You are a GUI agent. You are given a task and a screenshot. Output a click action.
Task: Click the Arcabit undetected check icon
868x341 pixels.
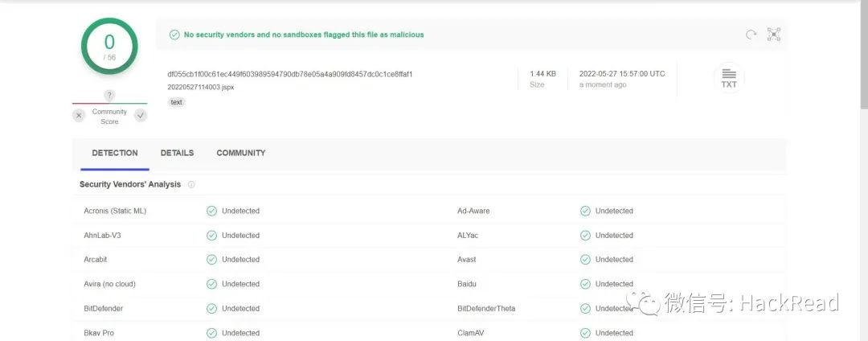211,260
